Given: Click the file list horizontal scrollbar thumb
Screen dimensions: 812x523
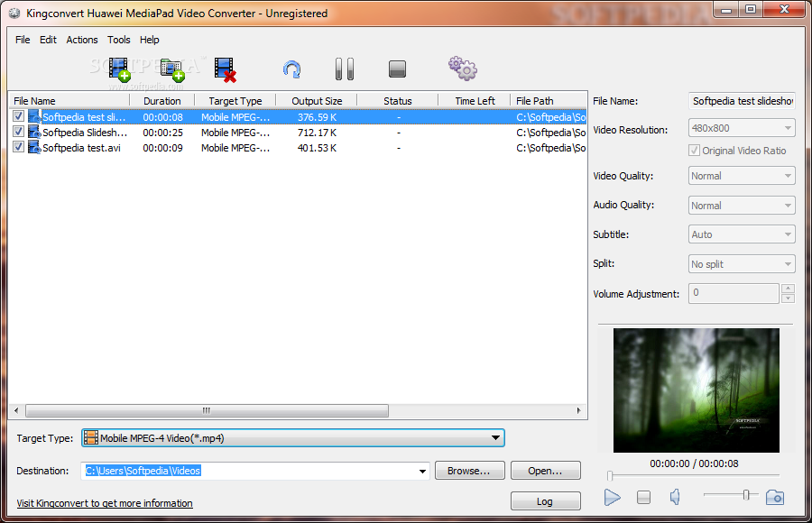Looking at the screenshot, I should point(207,410).
